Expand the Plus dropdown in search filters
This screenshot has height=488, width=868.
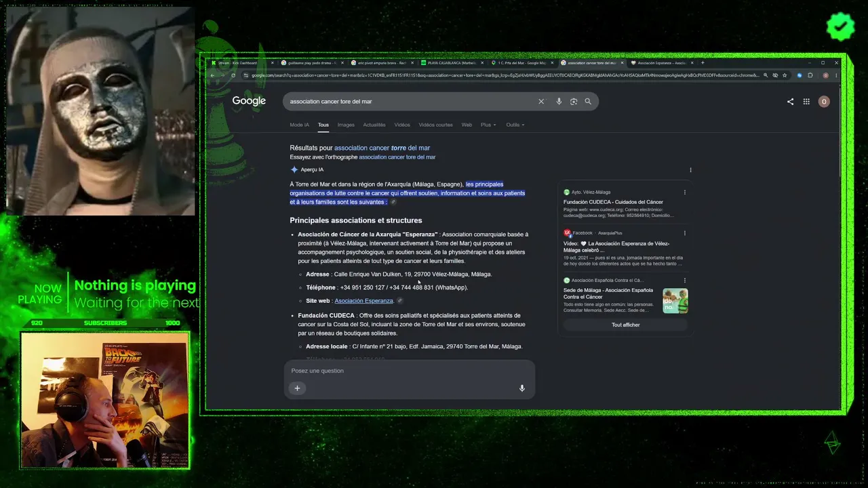(488, 125)
